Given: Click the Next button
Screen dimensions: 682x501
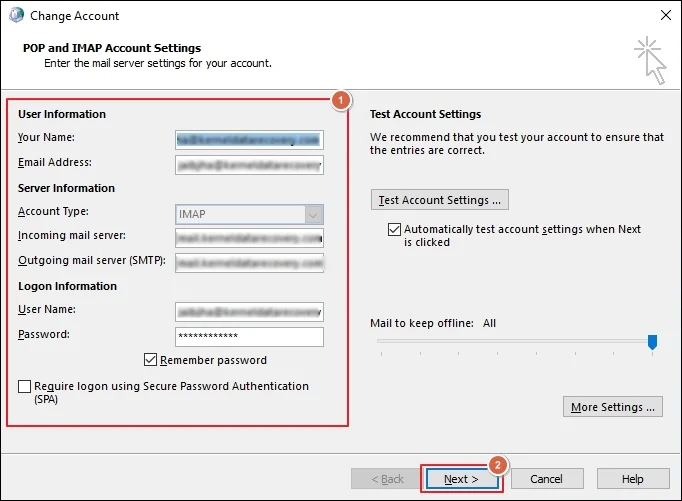Looking at the screenshot, I should coord(462,479).
